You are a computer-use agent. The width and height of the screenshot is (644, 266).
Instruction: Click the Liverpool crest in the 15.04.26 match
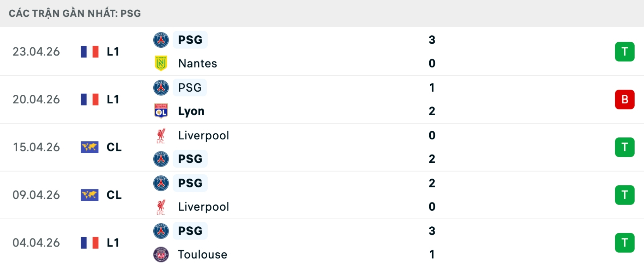point(161,135)
